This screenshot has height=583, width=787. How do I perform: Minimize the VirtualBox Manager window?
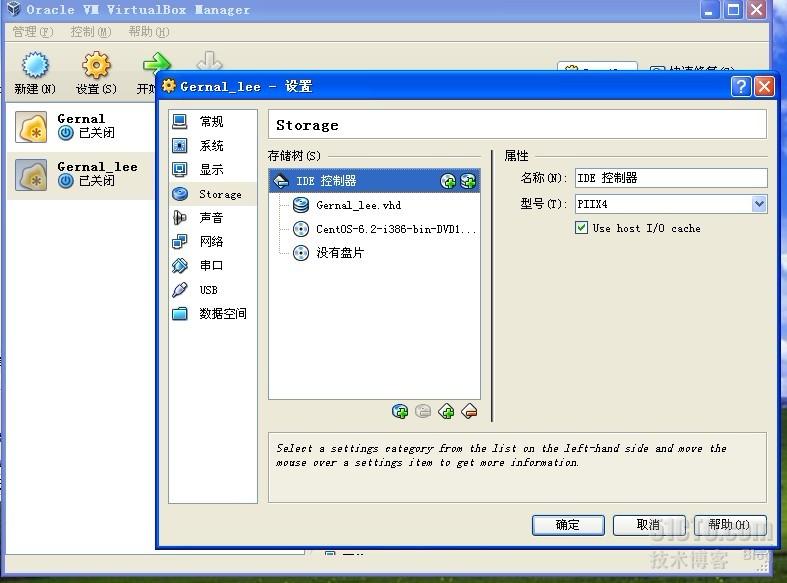click(x=709, y=10)
